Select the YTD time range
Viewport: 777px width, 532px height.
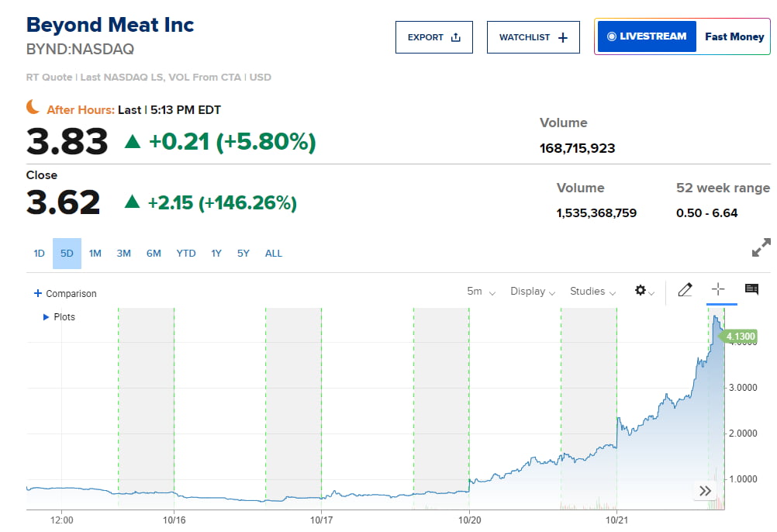[186, 254]
